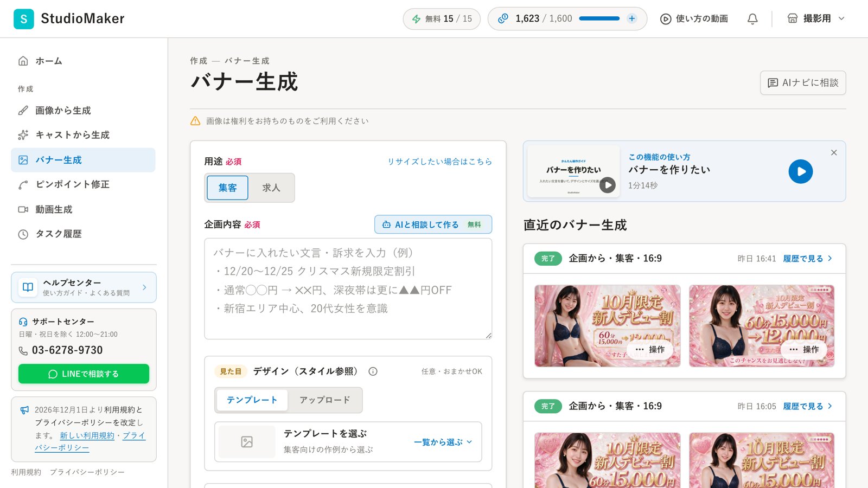Click the link icon beside 1,623 / 1,600
This screenshot has width=868, height=488.
[503, 18]
